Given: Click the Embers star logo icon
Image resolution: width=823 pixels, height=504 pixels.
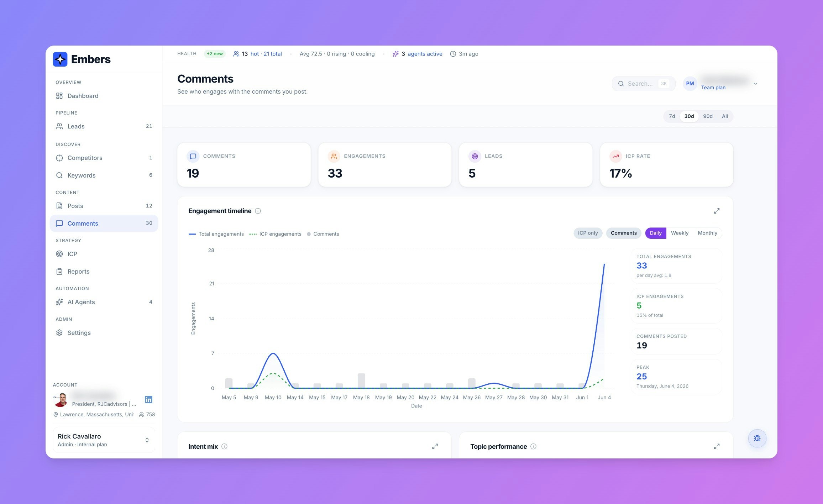Looking at the screenshot, I should (x=60, y=59).
